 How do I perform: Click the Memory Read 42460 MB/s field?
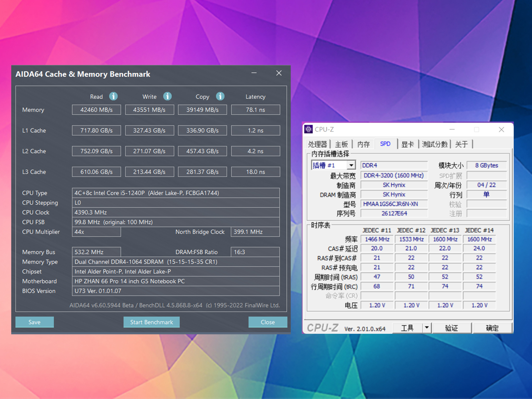(x=96, y=110)
